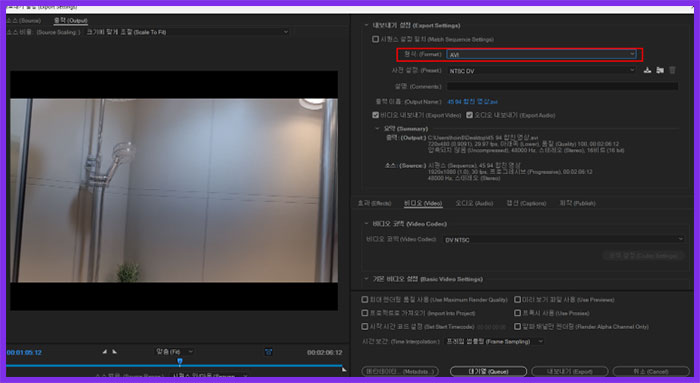The width and height of the screenshot is (700, 383).
Task: Uncheck Export Audio checkbox
Action: [x=469, y=115]
